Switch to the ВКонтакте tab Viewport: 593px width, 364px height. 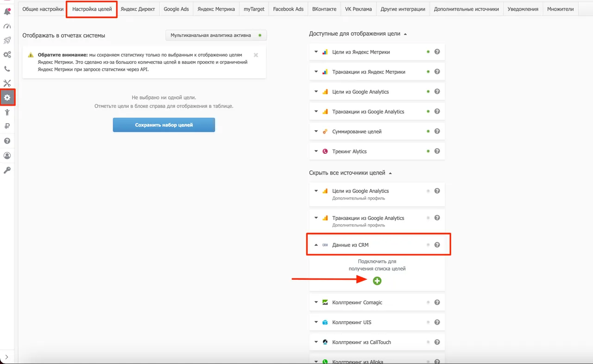click(x=324, y=9)
